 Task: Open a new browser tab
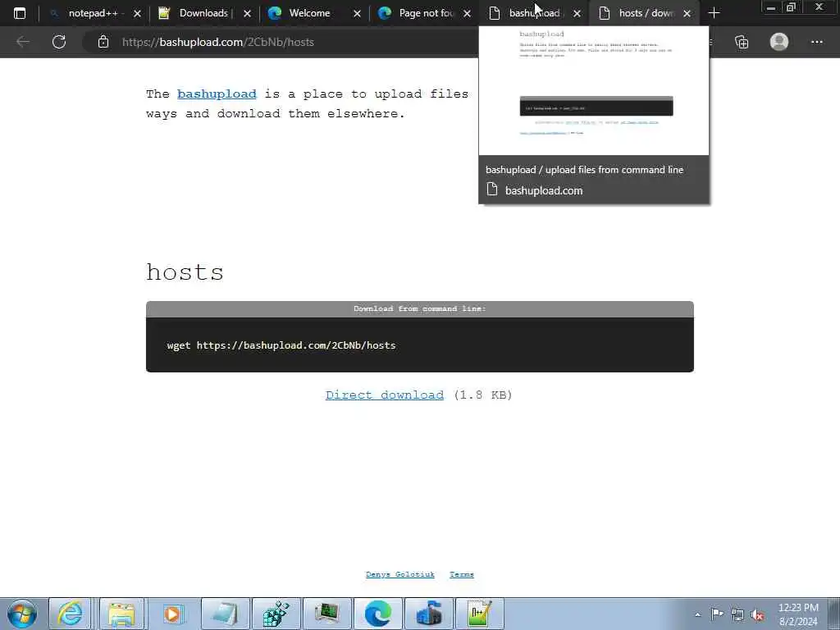tap(714, 13)
